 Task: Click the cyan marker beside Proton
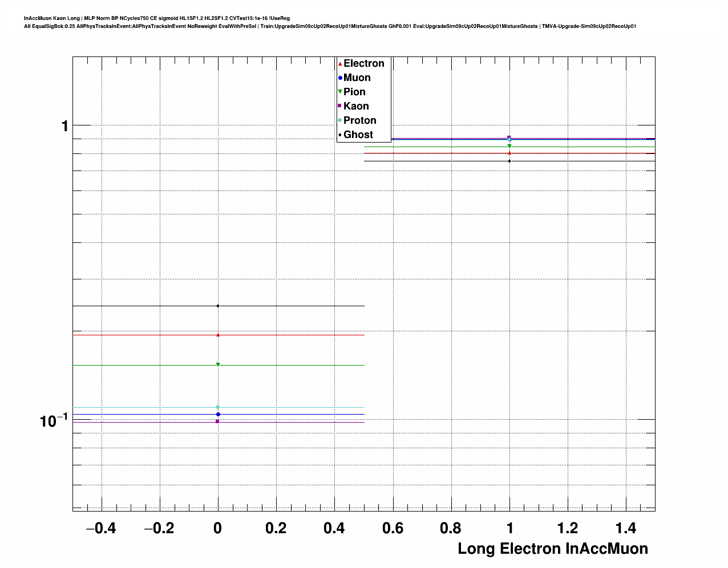(340, 120)
